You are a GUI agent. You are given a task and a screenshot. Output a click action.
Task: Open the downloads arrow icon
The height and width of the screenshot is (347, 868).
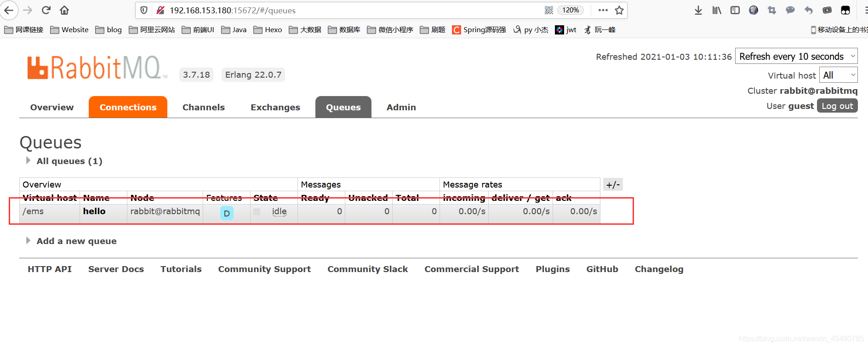click(698, 10)
